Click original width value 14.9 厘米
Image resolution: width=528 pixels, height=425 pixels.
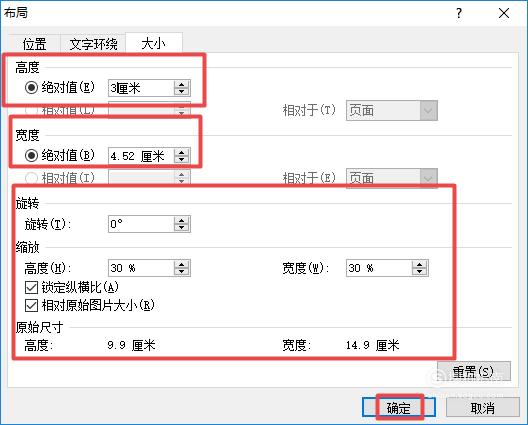(x=372, y=345)
